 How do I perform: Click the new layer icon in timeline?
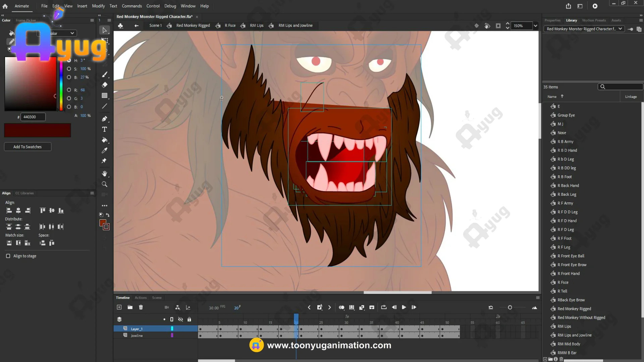coord(119,307)
